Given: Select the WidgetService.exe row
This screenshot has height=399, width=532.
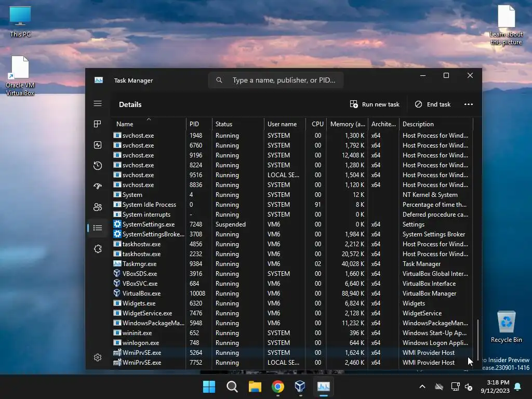Looking at the screenshot, I should [x=292, y=313].
